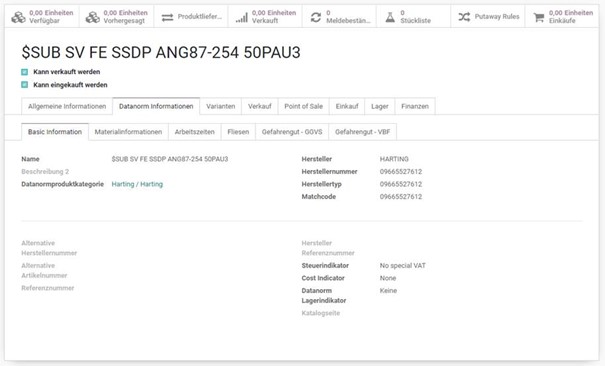605x366 pixels.
Task: Click the Hersteller value HARTING
Action: click(x=394, y=159)
